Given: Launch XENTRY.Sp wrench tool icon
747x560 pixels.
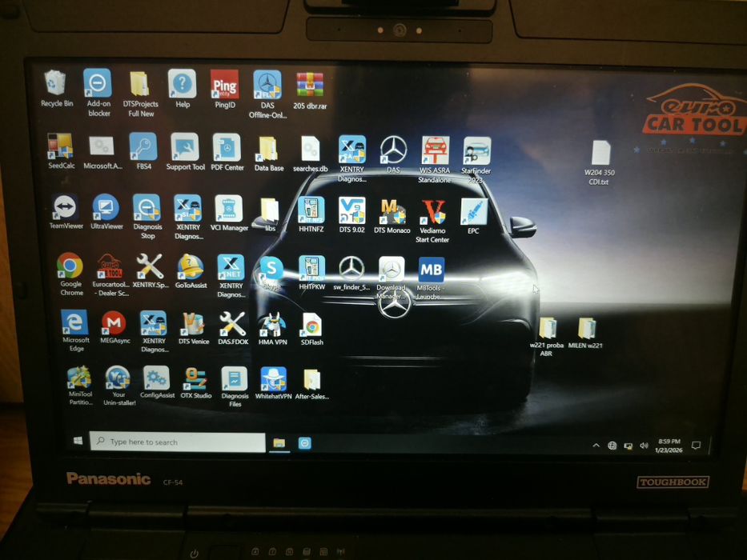Looking at the screenshot, I should coord(150,266).
